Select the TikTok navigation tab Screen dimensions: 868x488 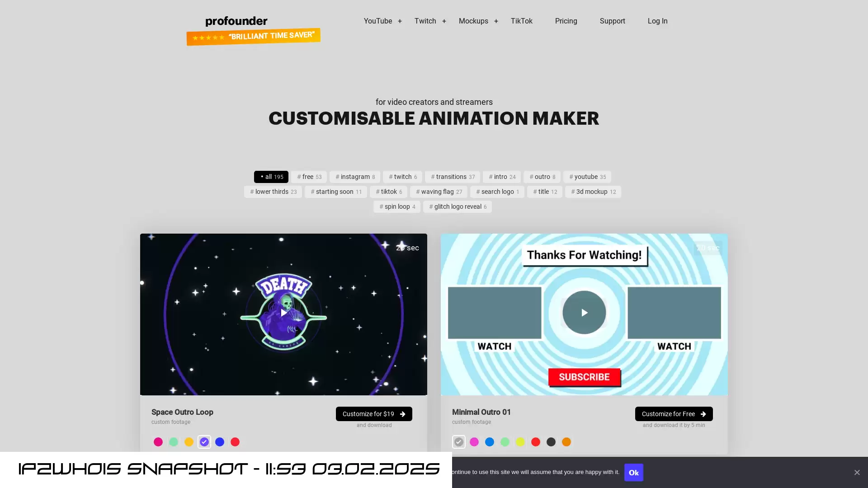(x=521, y=21)
